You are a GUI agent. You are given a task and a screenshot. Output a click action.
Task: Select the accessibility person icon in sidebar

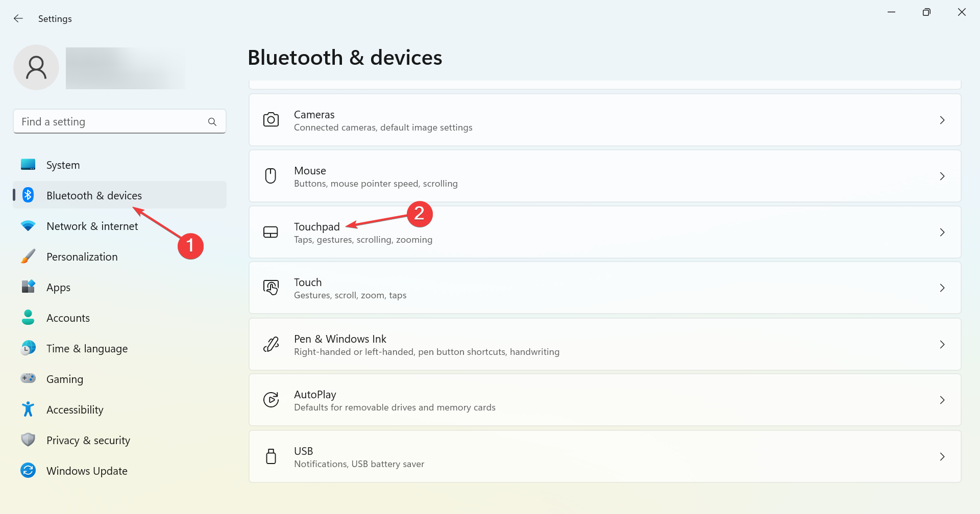click(28, 409)
